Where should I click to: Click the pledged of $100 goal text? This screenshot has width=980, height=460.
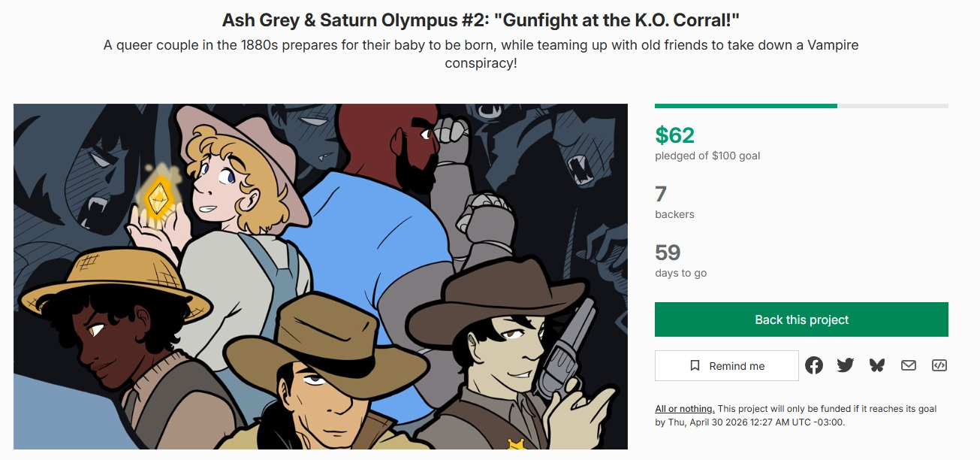707,156
